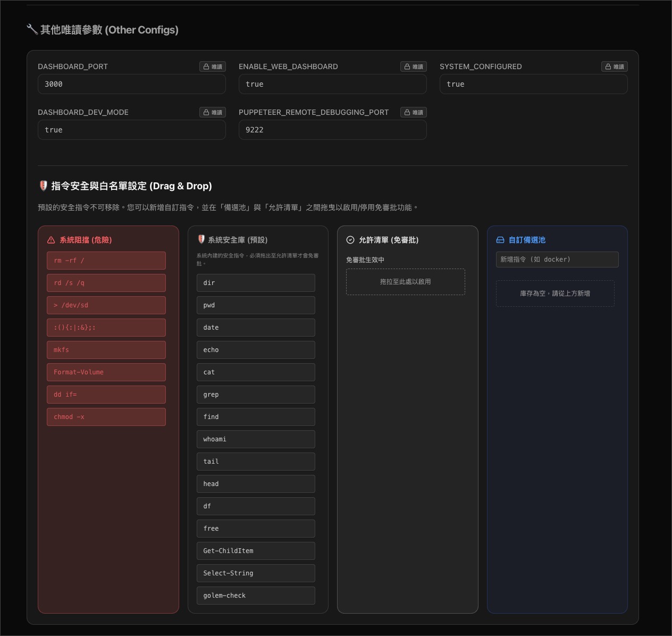Screen dimensions: 672x636
Task: Click the shield icon next to 指令安全與白名單設定
Action: pos(44,186)
